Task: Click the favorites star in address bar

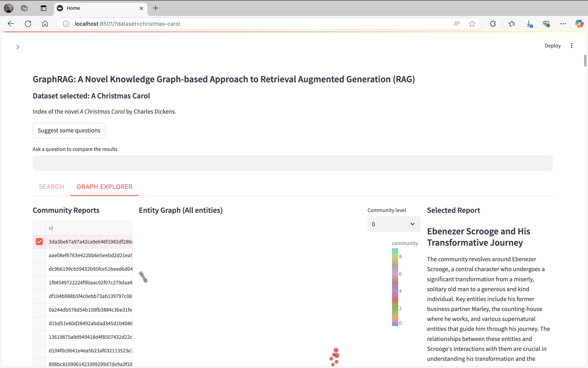Action: tap(472, 24)
